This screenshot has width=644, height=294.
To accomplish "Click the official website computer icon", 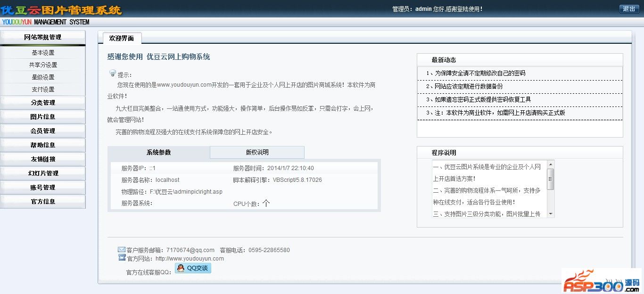I will click(x=122, y=258).
